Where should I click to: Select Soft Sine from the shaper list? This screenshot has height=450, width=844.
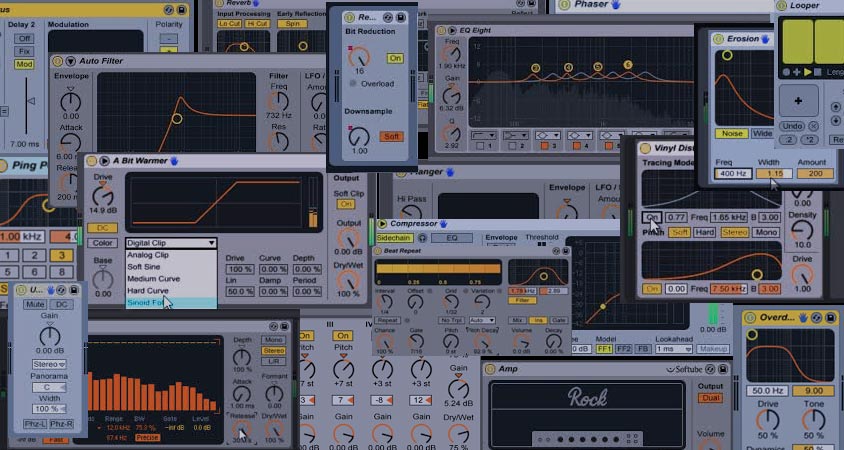(x=171, y=266)
